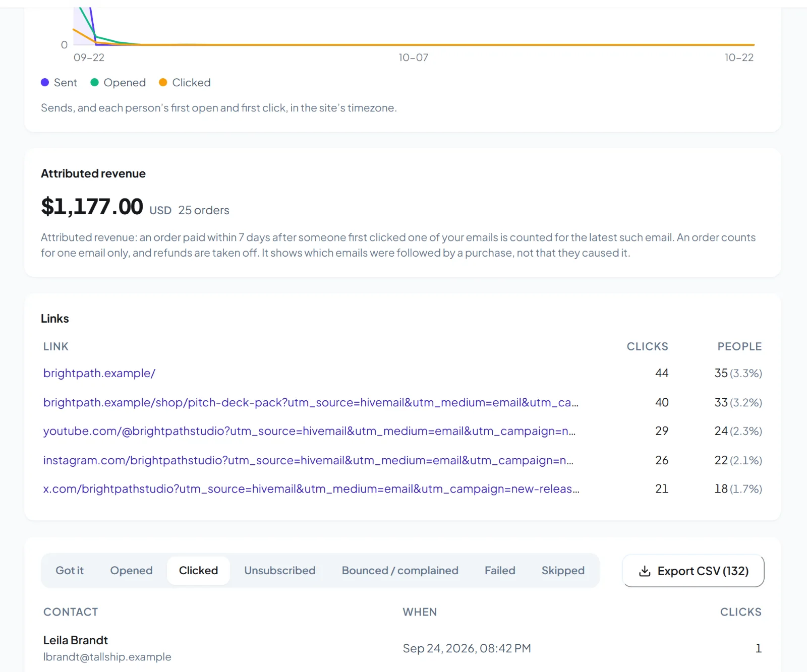Click the Links section heading

(x=55, y=319)
